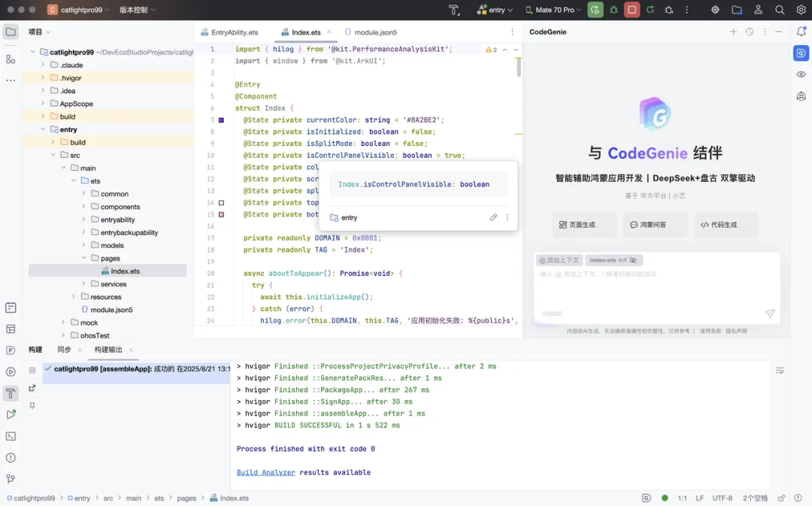Open the build tool window hammer icon
Screen dimensions: 812x506
point(11,394)
